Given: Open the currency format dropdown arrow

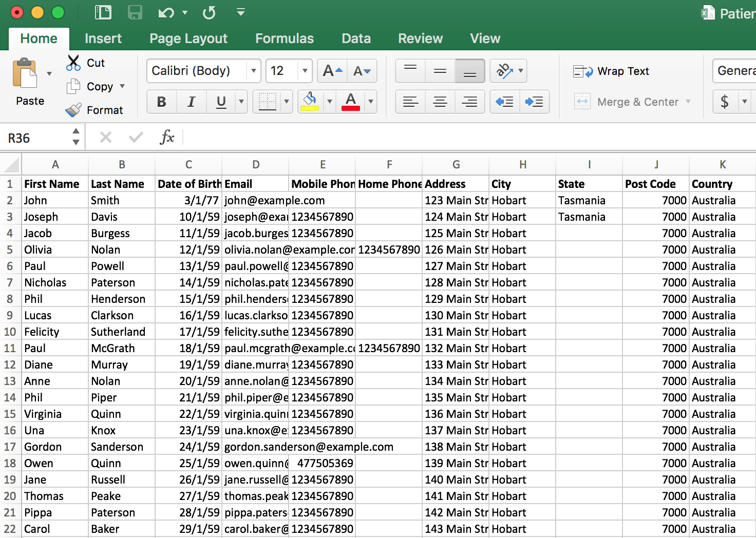Looking at the screenshot, I should click(745, 102).
